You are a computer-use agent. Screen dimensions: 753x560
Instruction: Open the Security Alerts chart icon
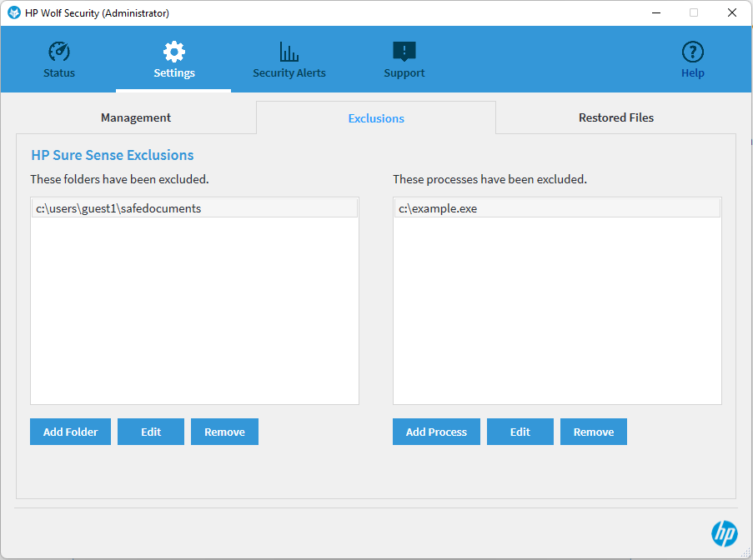[289, 52]
